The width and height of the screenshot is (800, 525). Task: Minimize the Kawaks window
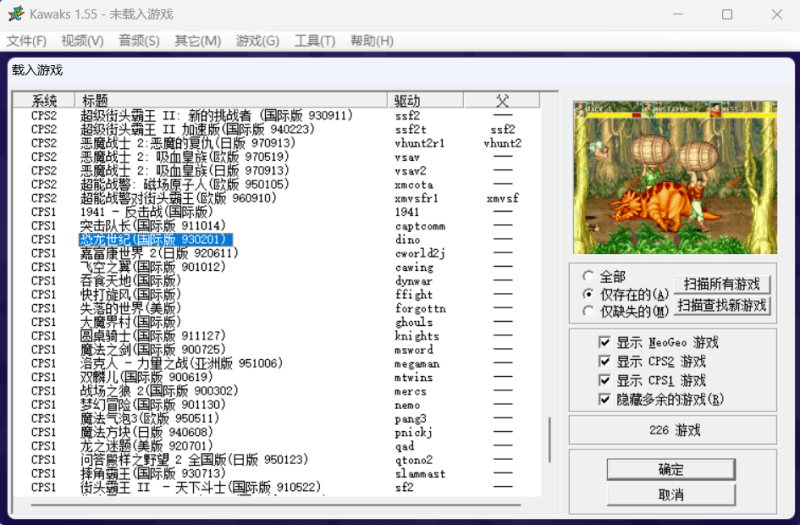[678, 14]
